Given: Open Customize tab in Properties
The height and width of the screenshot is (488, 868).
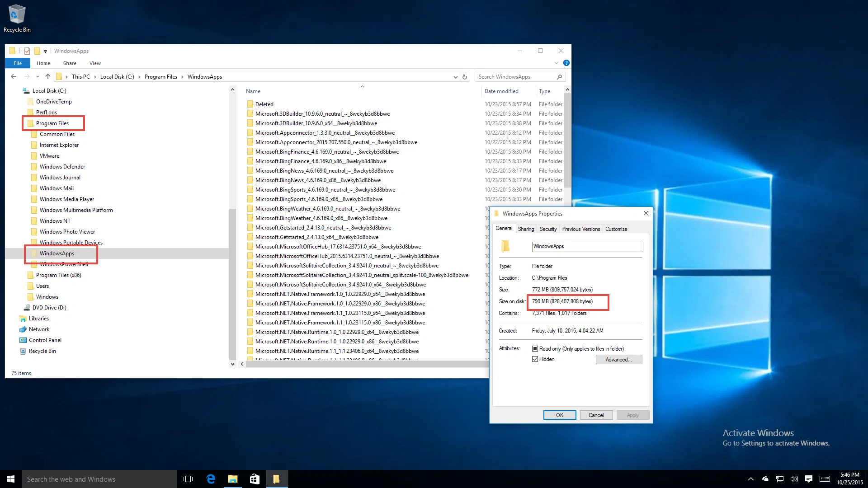Looking at the screenshot, I should tap(616, 229).
